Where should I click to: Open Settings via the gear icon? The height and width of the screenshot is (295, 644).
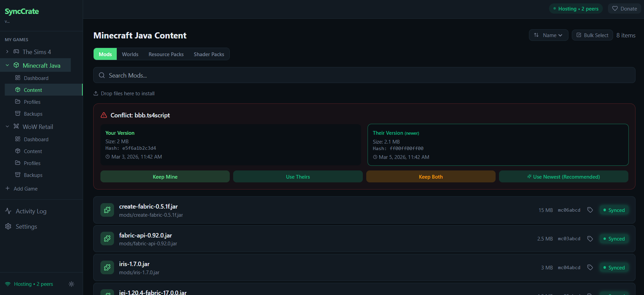point(9,226)
